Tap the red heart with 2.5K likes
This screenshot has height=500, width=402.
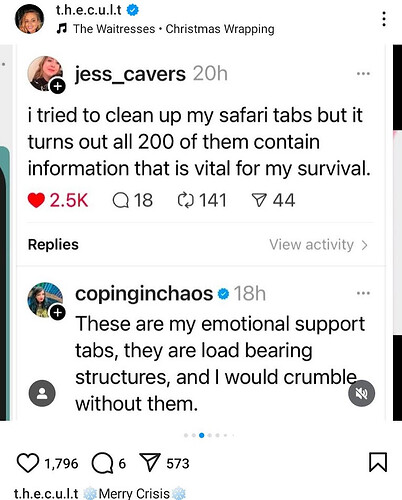click(x=36, y=200)
